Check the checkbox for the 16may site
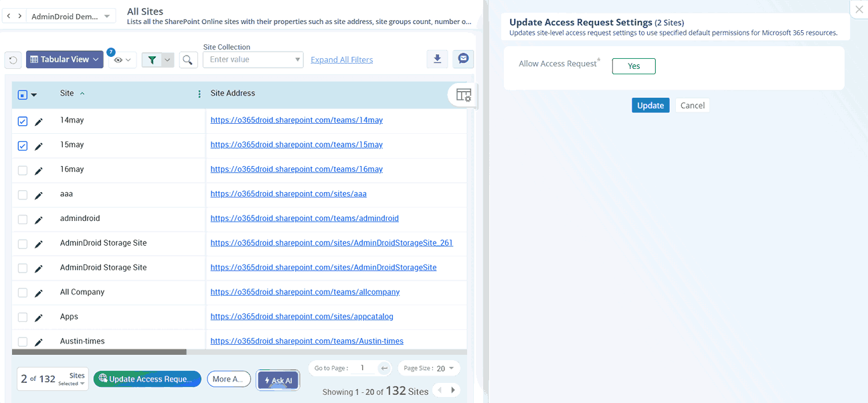Screen dimensions: 868x403 (22, 169)
